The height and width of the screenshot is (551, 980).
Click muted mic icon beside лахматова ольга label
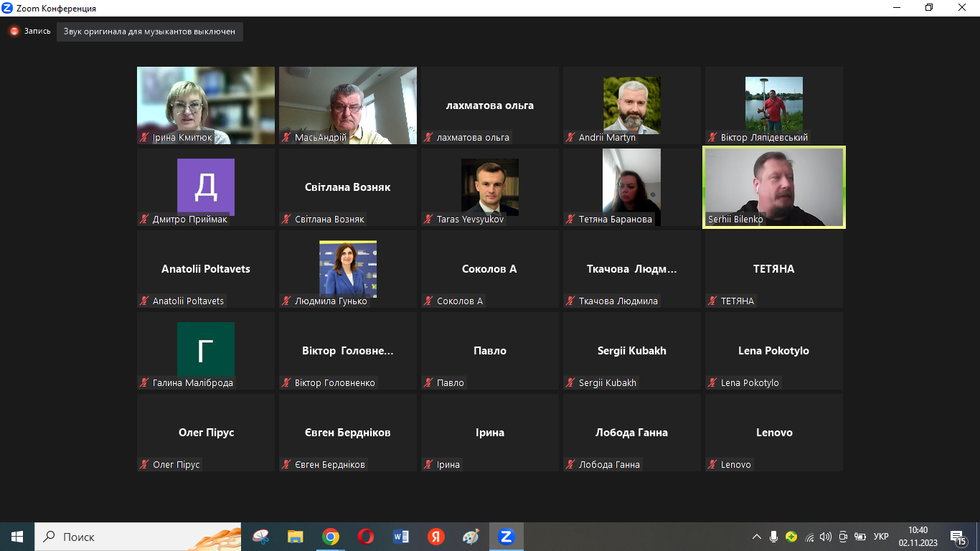(428, 138)
